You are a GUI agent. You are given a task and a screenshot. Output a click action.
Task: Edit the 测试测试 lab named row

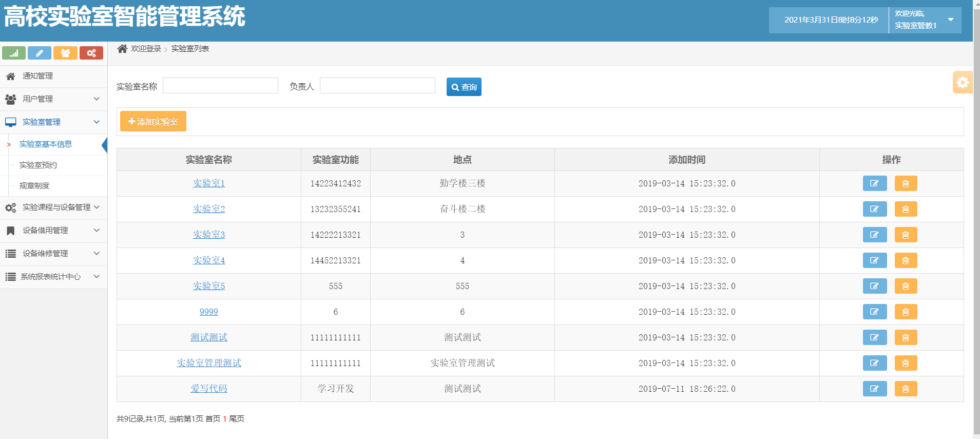click(875, 337)
